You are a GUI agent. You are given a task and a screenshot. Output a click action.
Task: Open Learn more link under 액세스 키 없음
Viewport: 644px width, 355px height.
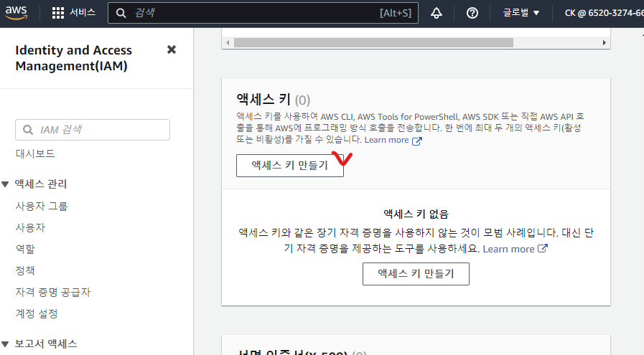515,249
